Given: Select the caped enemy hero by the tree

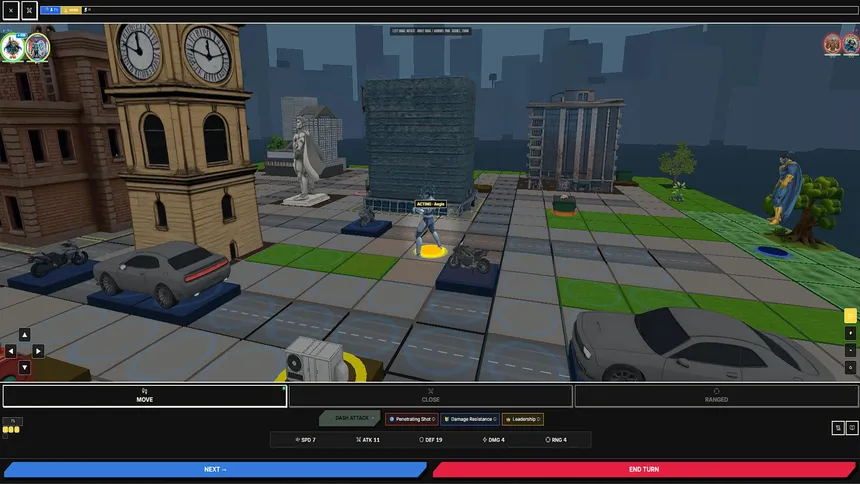Looking at the screenshot, I should tap(785, 189).
